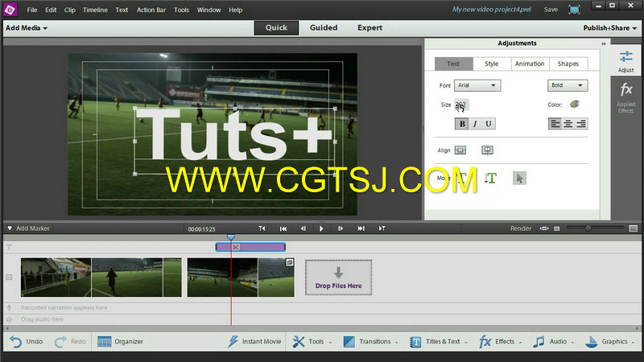Switch to the Shapes tab
644x362 pixels.
(x=568, y=64)
